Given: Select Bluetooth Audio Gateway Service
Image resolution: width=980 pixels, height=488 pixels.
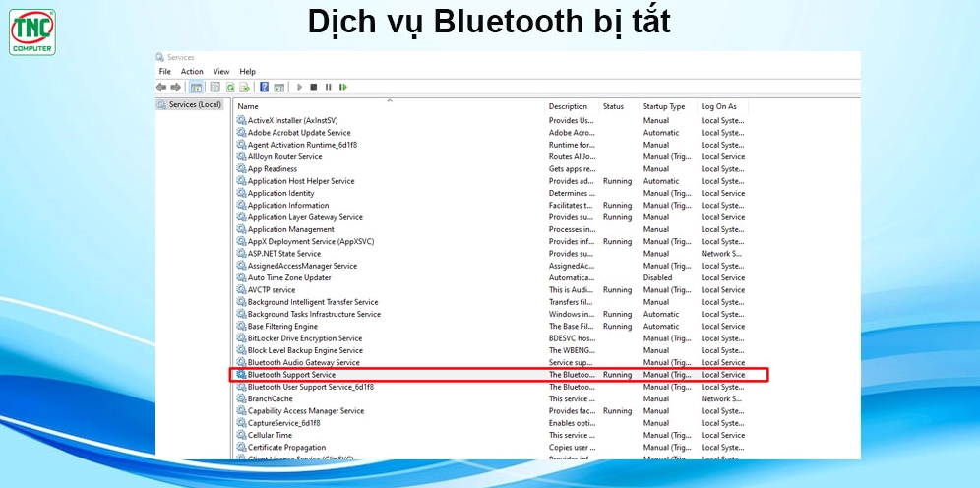Looking at the screenshot, I should click(304, 362).
